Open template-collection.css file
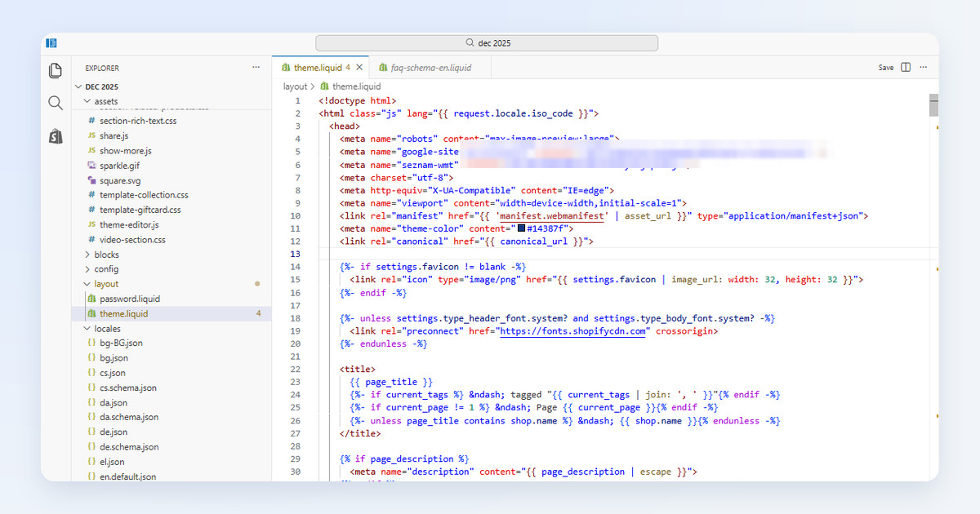 (144, 195)
